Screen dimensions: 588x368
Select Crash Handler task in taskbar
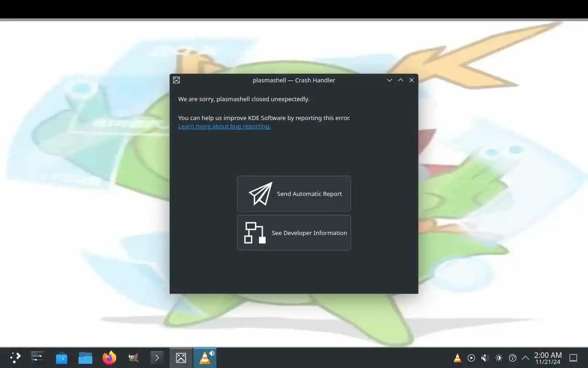[x=181, y=357]
